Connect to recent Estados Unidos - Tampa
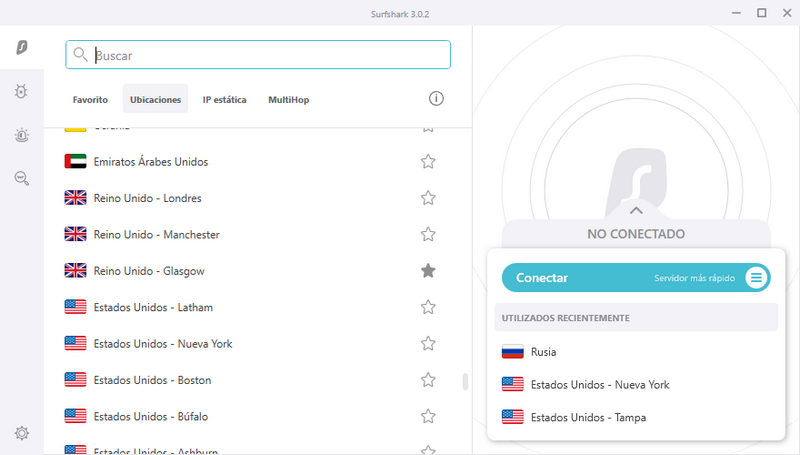The height and width of the screenshot is (455, 800). coord(636,417)
